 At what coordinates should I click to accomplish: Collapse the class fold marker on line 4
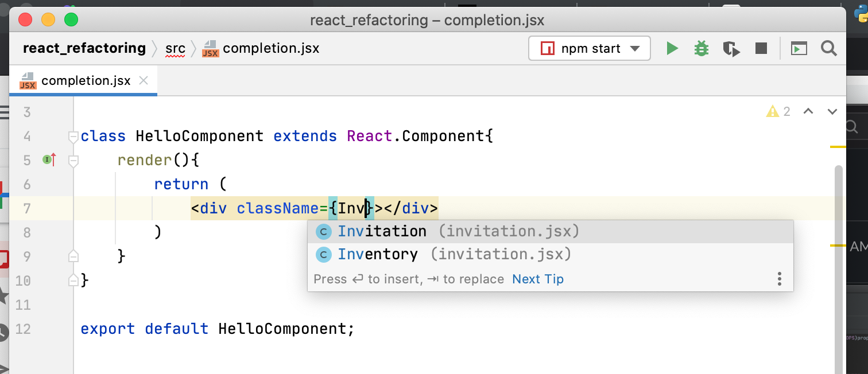(x=73, y=137)
